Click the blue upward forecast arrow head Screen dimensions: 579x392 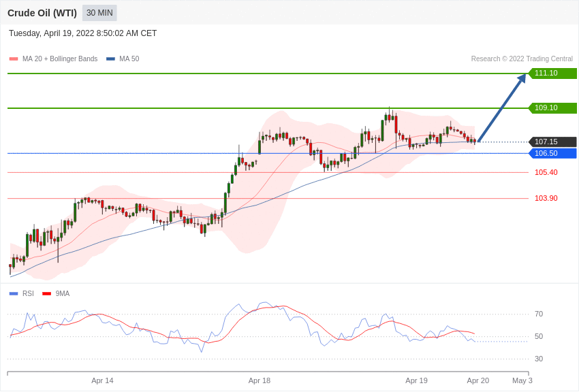[x=521, y=79]
